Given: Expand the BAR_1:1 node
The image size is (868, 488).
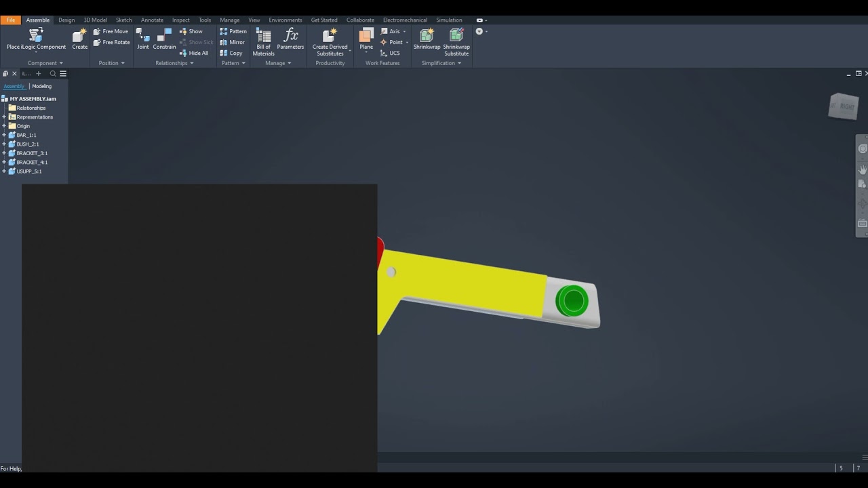Looking at the screenshot, I should 4,135.
